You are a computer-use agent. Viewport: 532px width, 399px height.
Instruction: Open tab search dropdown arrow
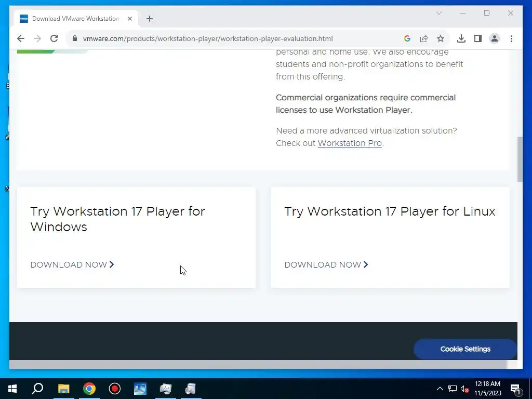tap(439, 13)
